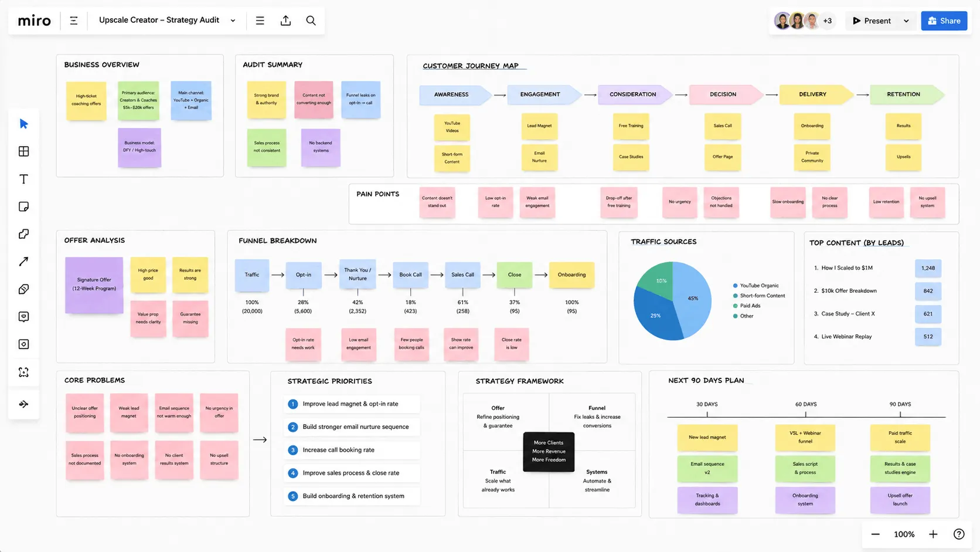The height and width of the screenshot is (552, 980).
Task: Select the Pen drawing tool
Action: [x=23, y=289]
